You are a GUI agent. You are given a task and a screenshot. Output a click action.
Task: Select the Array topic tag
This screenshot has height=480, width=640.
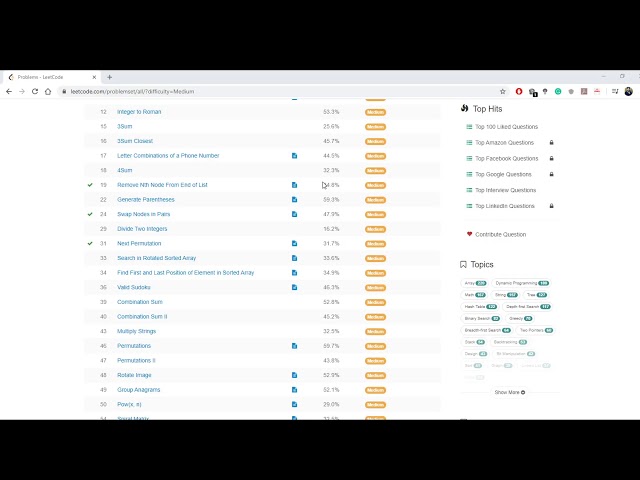pos(475,283)
